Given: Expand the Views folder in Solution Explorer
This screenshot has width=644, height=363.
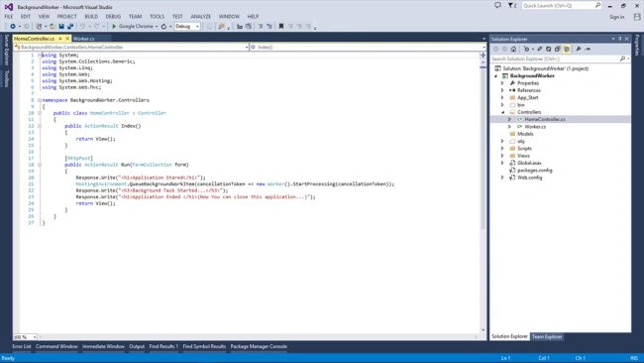Looking at the screenshot, I should tap(502, 156).
